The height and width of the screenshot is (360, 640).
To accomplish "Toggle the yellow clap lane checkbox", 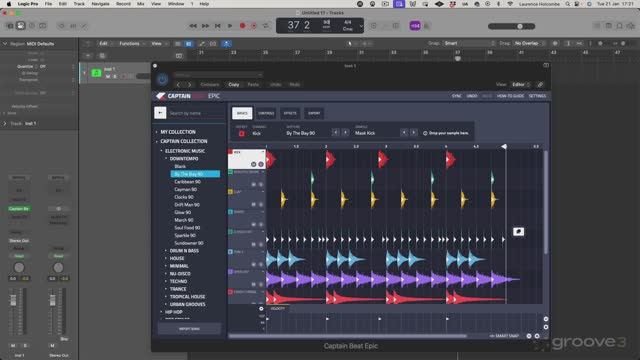I will click(231, 192).
